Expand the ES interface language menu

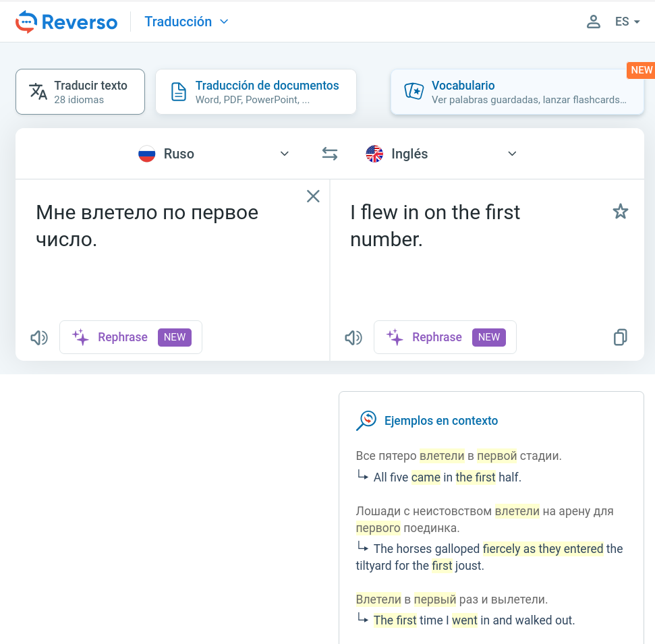627,22
